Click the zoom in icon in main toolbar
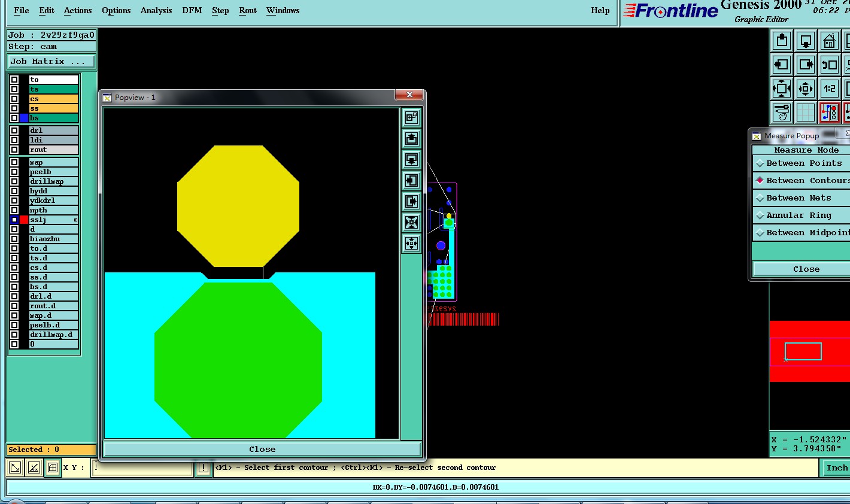 (782, 89)
